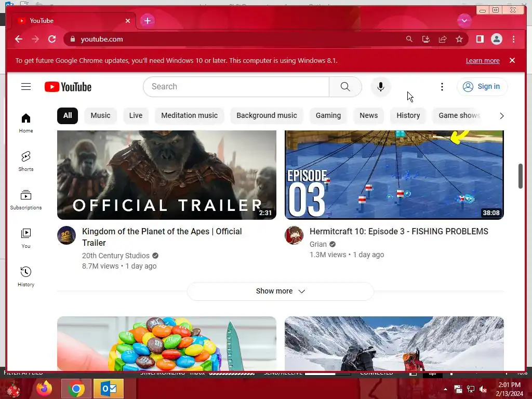532x399 pixels.
Task: Follow the Learn more link
Action: coord(483,60)
